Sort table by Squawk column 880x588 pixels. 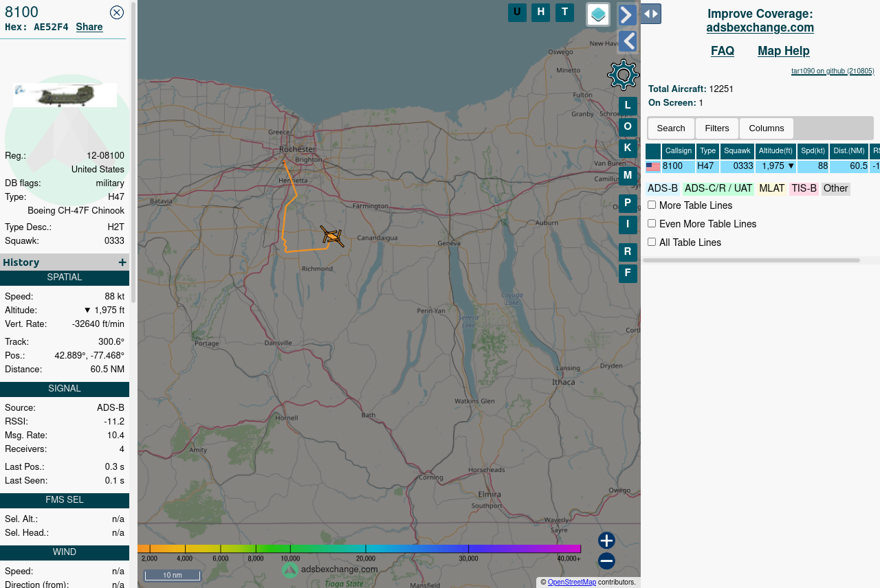click(x=738, y=151)
